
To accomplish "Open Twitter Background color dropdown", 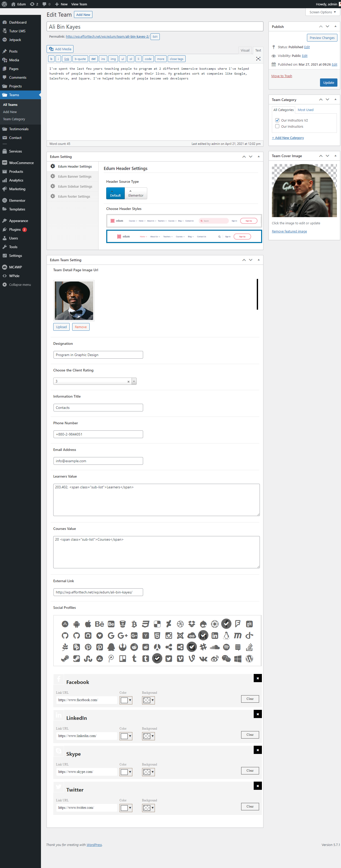I will click(x=148, y=808).
